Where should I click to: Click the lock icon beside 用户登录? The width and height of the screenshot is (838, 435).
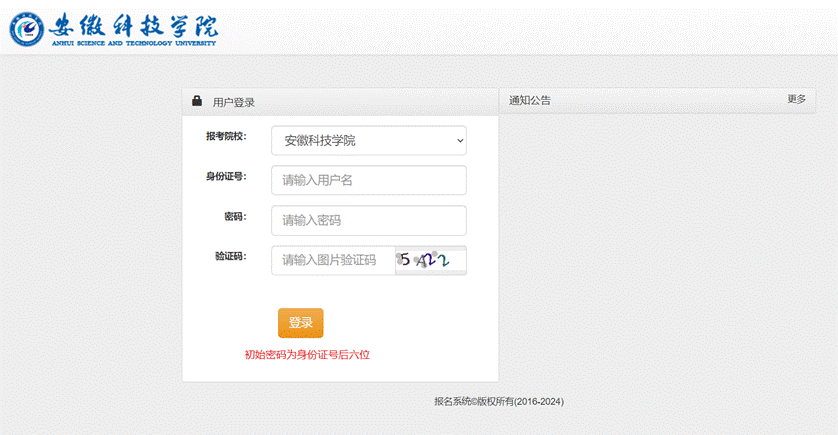[197, 101]
